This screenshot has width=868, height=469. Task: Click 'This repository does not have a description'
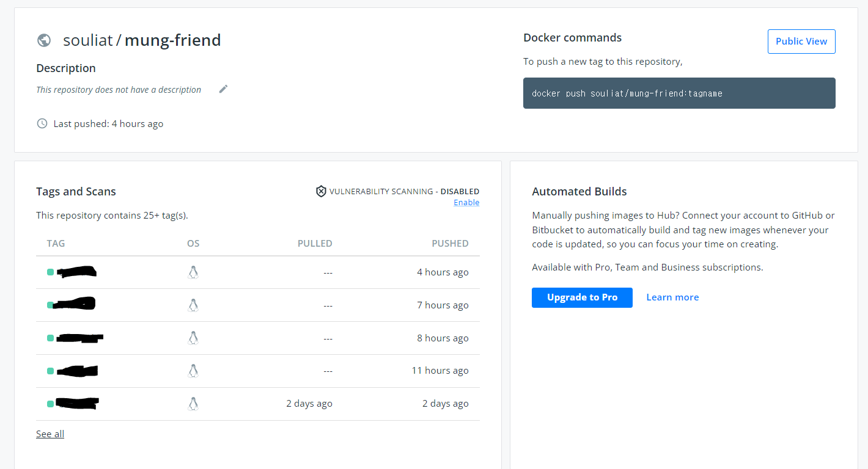pyautogui.click(x=119, y=90)
